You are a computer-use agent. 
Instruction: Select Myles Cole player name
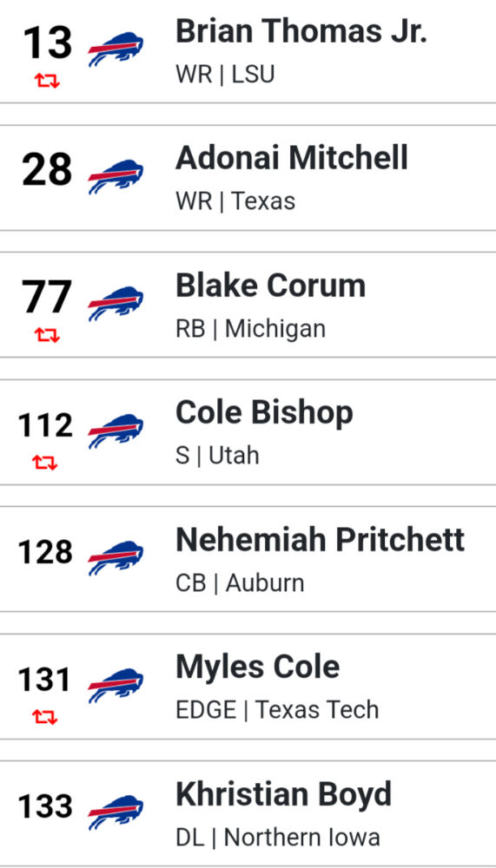point(258,667)
